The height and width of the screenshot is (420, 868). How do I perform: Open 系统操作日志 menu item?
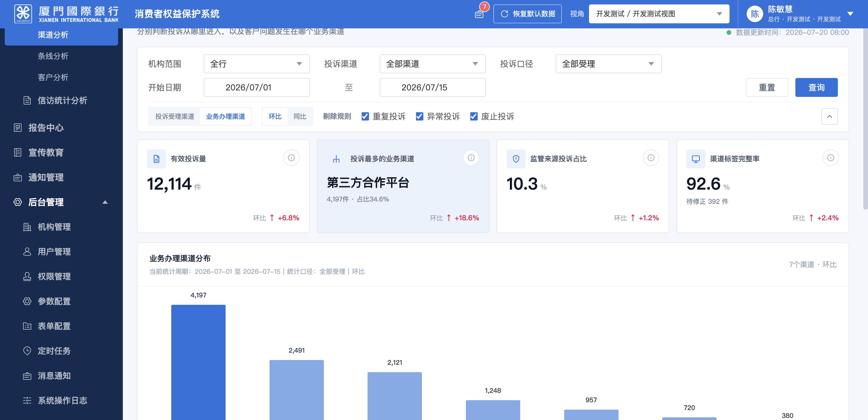(x=61, y=401)
